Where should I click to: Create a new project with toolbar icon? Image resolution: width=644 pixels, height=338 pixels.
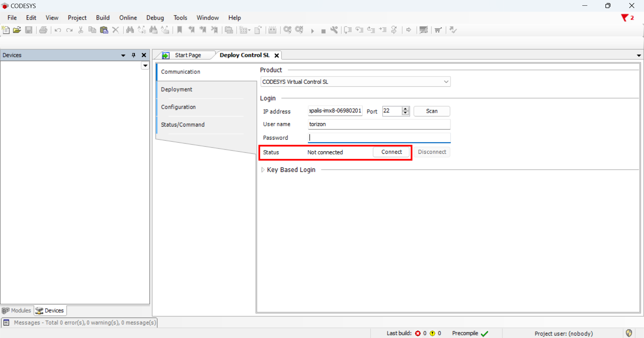pos(6,30)
